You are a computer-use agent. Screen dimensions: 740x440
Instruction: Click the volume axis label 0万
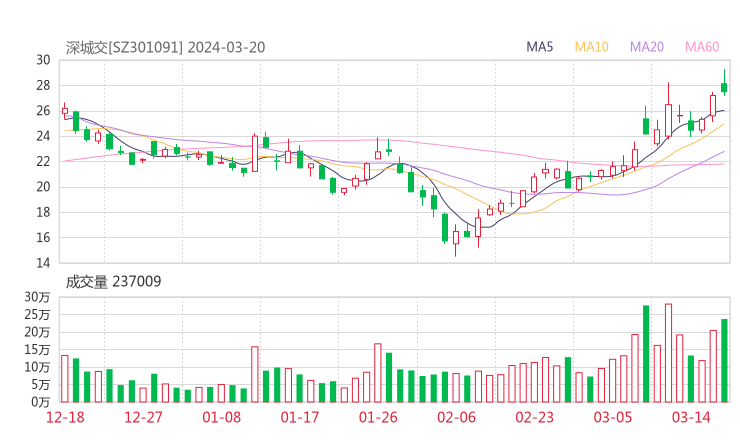(x=41, y=402)
